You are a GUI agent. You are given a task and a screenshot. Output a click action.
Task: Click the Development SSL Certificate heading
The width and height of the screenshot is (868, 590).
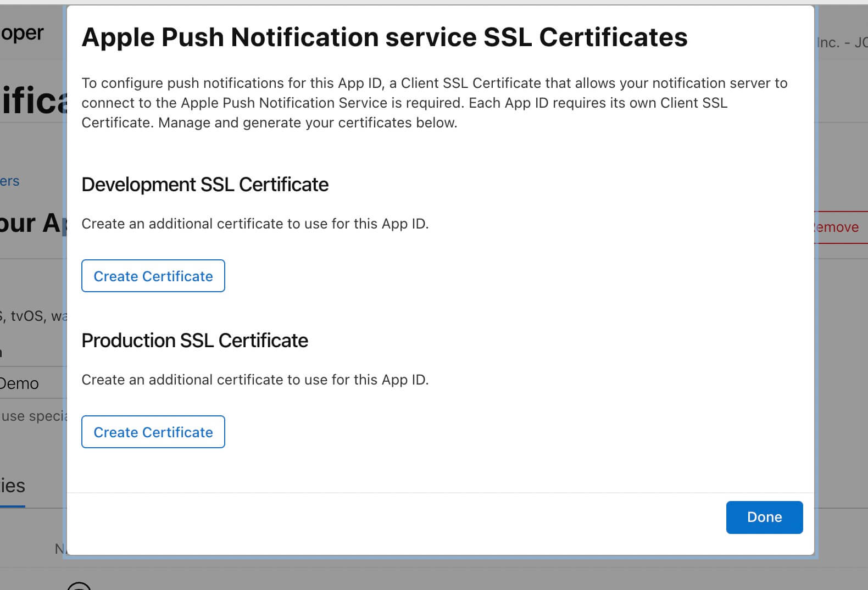click(204, 185)
